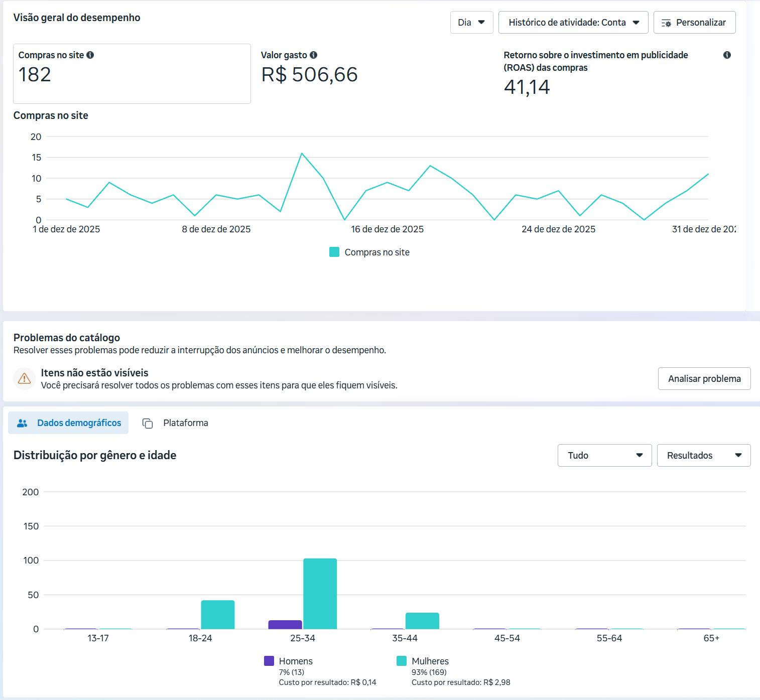Expand Histórico de atividade: Conta dropdown

pyautogui.click(x=573, y=23)
